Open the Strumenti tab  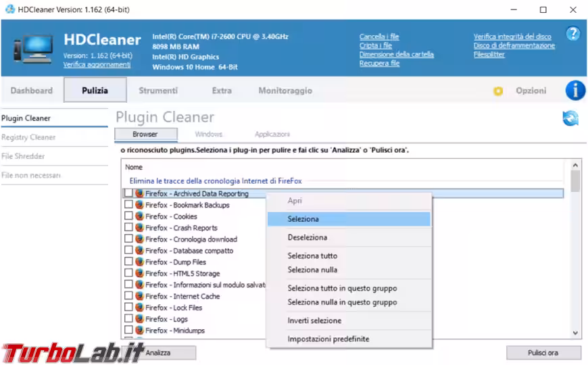pyautogui.click(x=158, y=91)
